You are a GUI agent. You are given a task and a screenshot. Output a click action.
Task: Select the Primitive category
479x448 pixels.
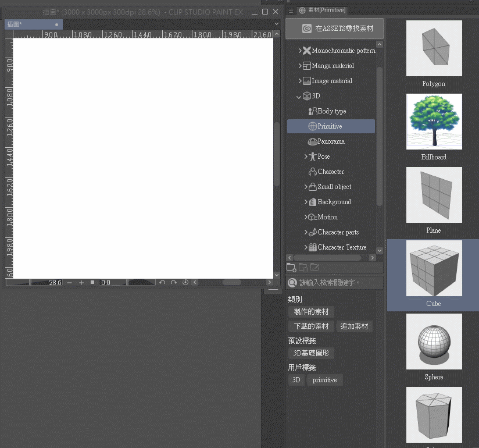[331, 126]
